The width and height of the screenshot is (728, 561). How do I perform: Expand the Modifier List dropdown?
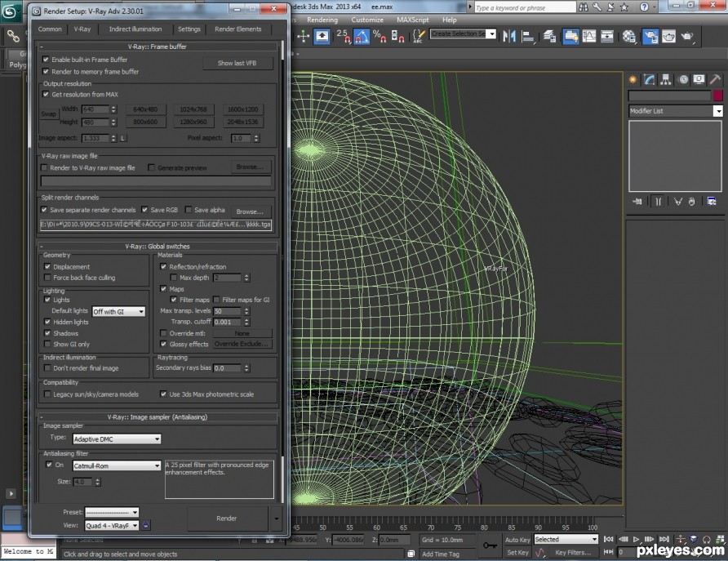click(675, 111)
